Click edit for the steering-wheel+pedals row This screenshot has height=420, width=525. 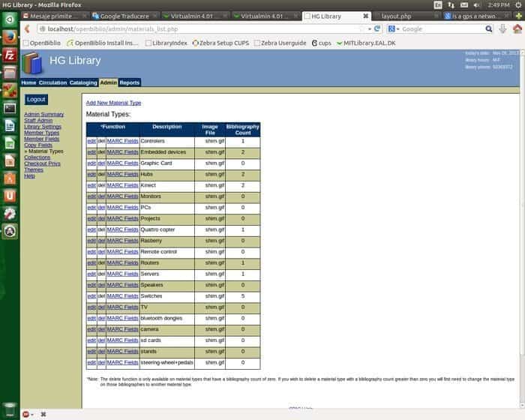pos(91,363)
